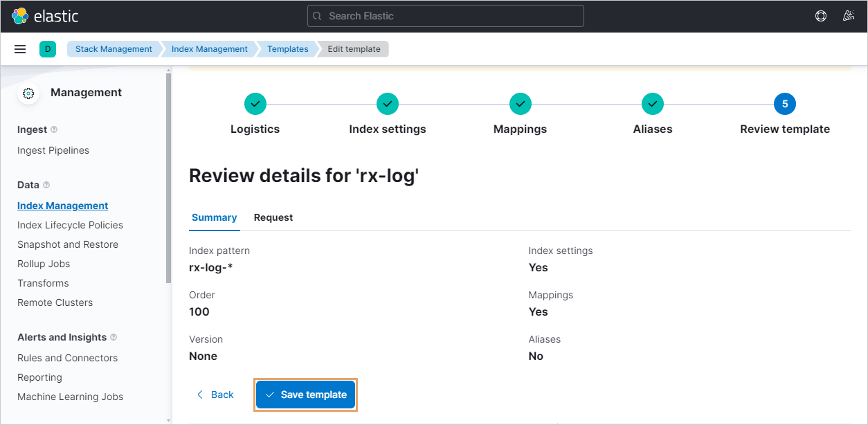Open the newsfeed celebration icon

pos(848,16)
